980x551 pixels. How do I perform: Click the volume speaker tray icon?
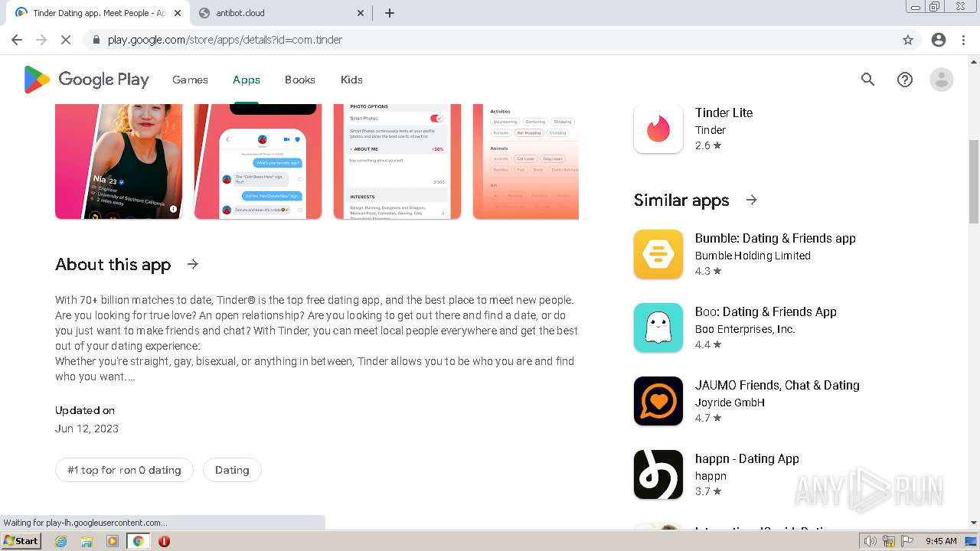coord(870,541)
